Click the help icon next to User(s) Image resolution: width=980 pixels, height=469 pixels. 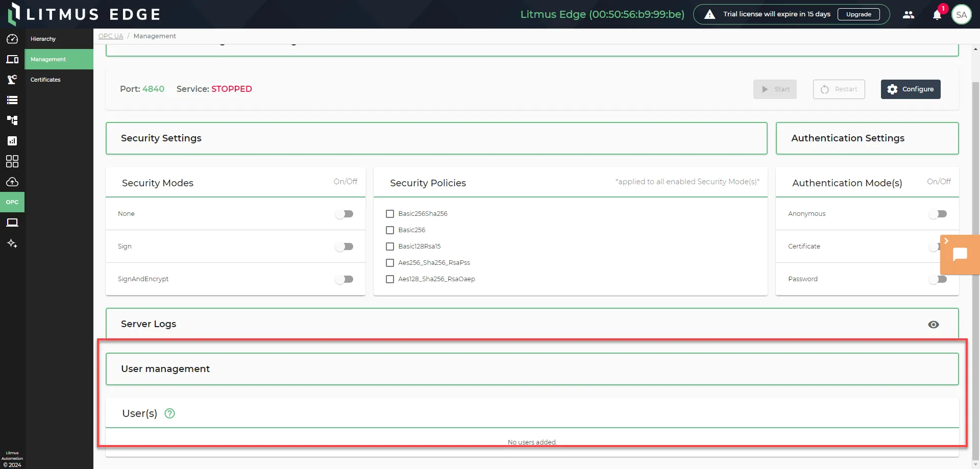point(170,413)
